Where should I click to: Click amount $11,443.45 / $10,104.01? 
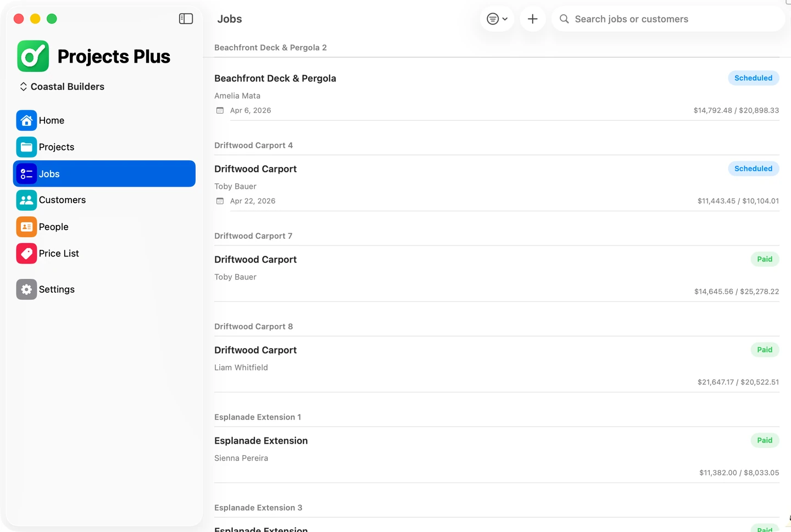click(x=738, y=201)
